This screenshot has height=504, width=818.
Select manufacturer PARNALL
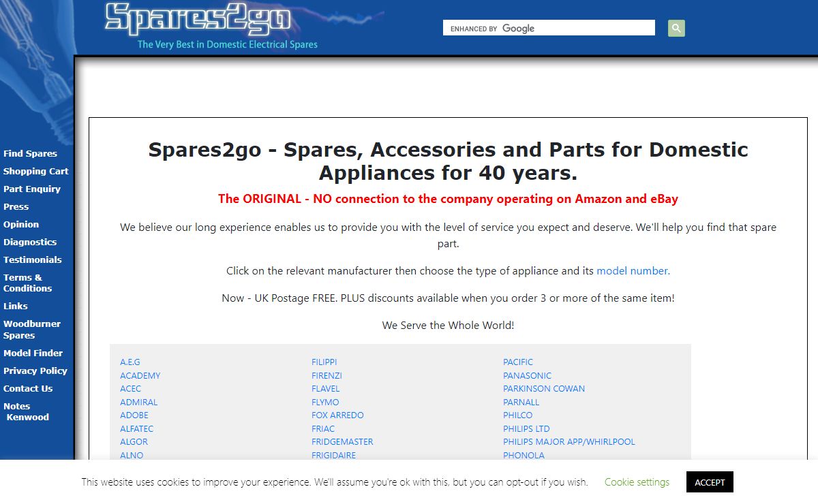point(521,403)
